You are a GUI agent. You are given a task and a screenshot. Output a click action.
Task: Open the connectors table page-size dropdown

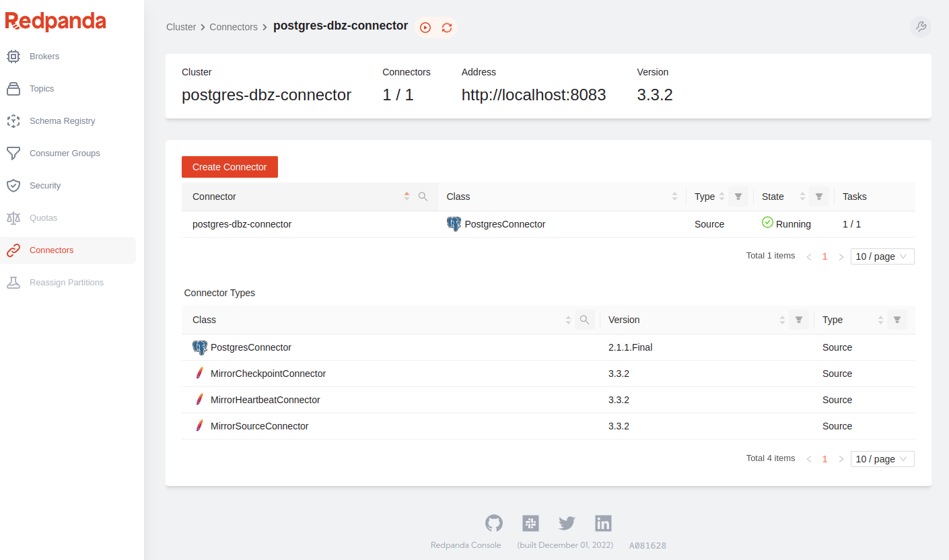[x=882, y=256]
